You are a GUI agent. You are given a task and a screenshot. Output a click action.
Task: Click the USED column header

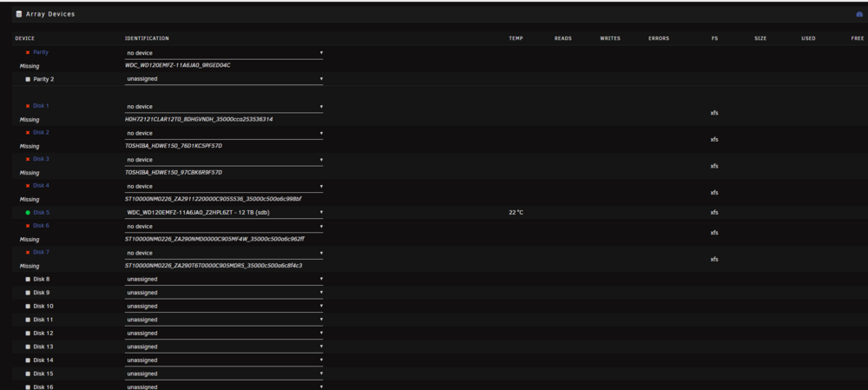(x=808, y=38)
